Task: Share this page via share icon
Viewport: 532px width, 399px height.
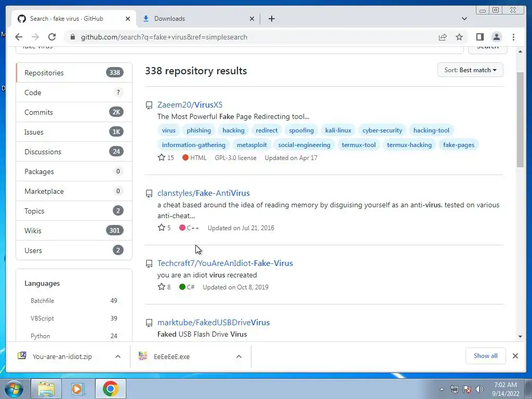Action: click(443, 37)
